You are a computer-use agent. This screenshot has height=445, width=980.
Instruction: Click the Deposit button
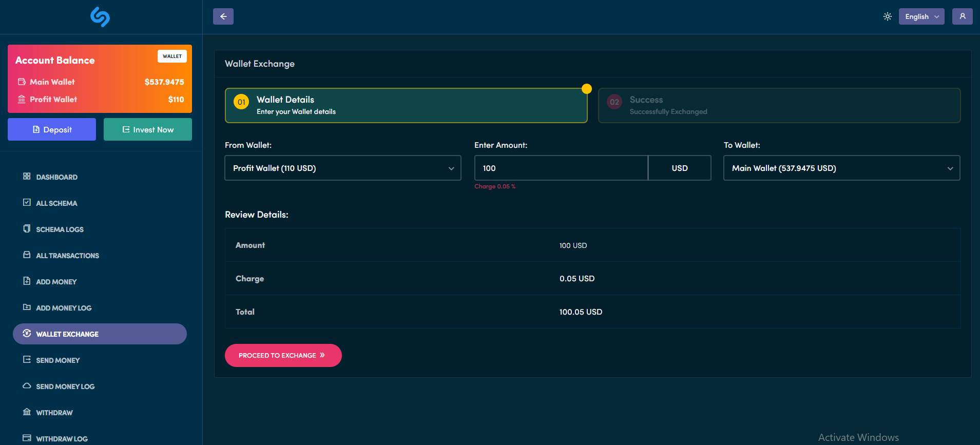click(x=52, y=130)
